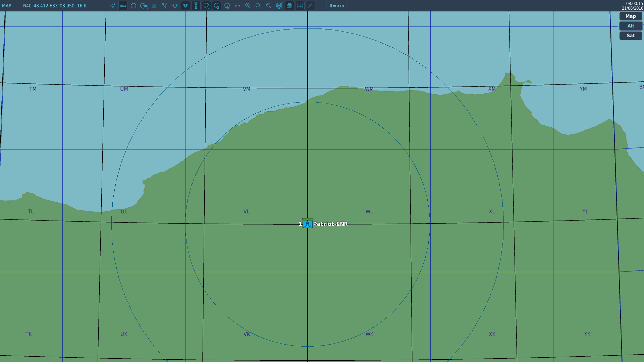644x362 pixels.
Task: Toggle the unit labels speech-bubble icon
Action: point(144,6)
